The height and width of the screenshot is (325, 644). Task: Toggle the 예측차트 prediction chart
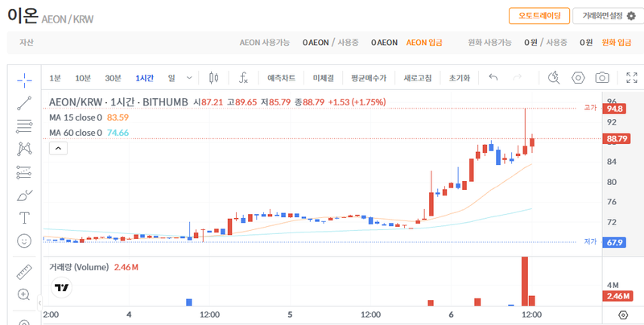tap(281, 77)
